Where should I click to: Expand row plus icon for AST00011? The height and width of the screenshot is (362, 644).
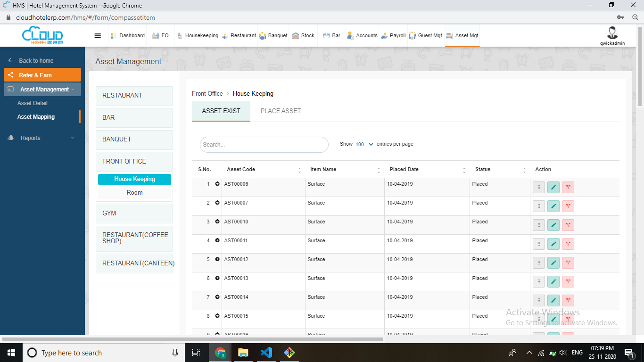point(217,240)
